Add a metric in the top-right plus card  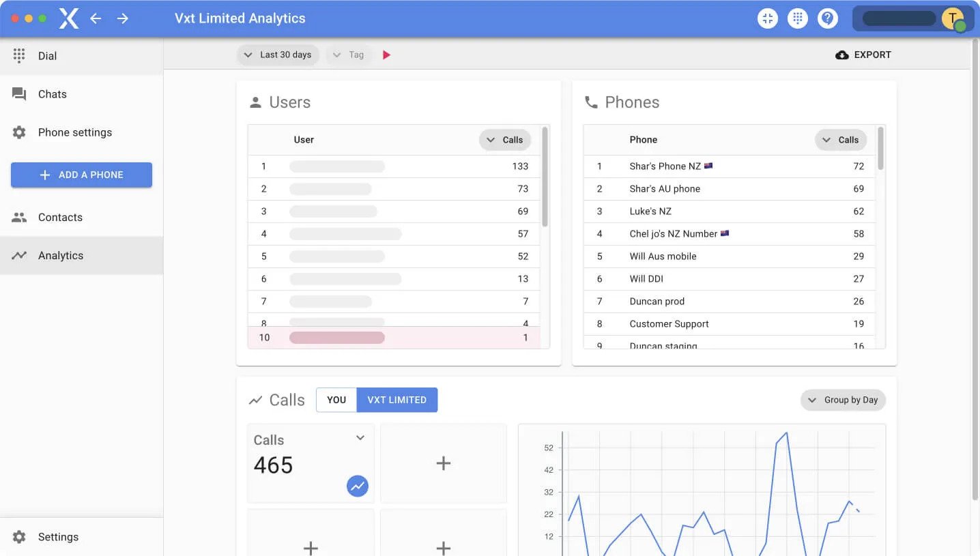click(444, 463)
